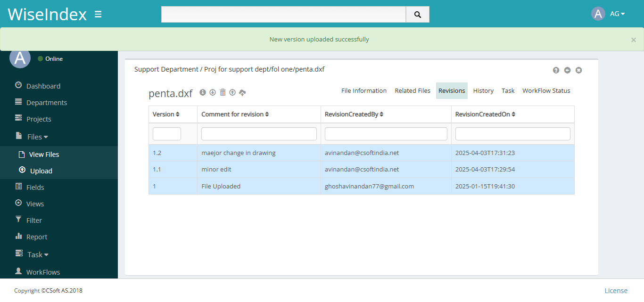Sort by RevisionCreatedBy column

point(354,114)
